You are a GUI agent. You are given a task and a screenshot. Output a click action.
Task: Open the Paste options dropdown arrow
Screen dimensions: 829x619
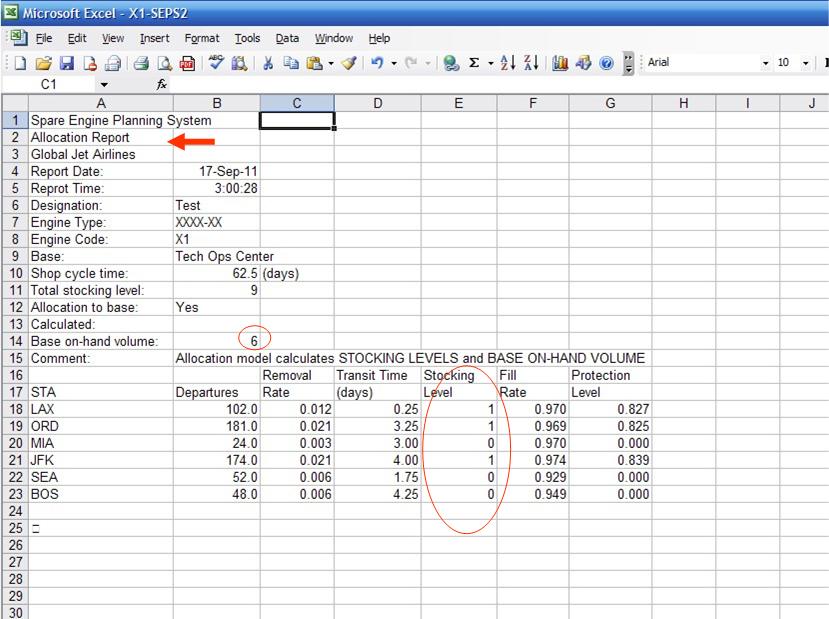330,63
